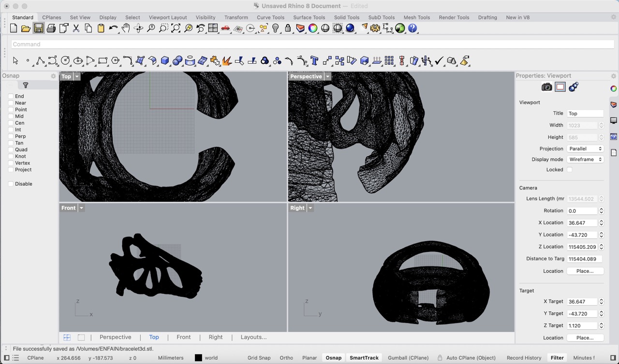Toggle the viewport Locked checkbox
The image size is (619, 364).
point(570,170)
